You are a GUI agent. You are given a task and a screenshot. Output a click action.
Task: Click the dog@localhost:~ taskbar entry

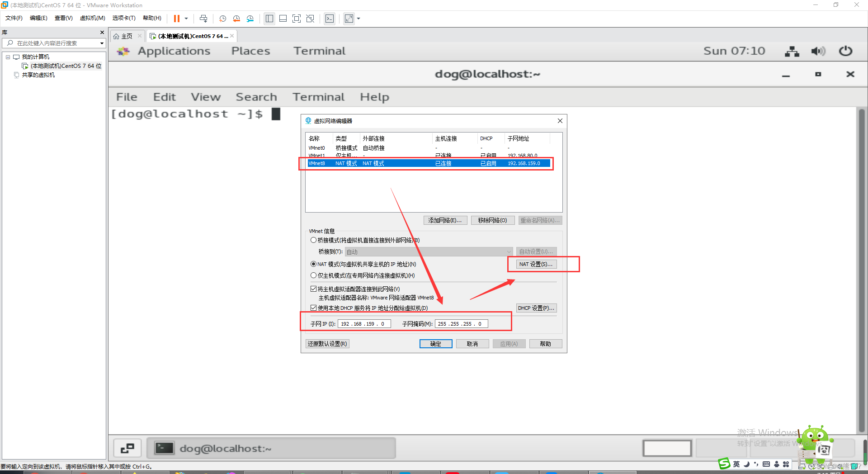[x=272, y=448]
